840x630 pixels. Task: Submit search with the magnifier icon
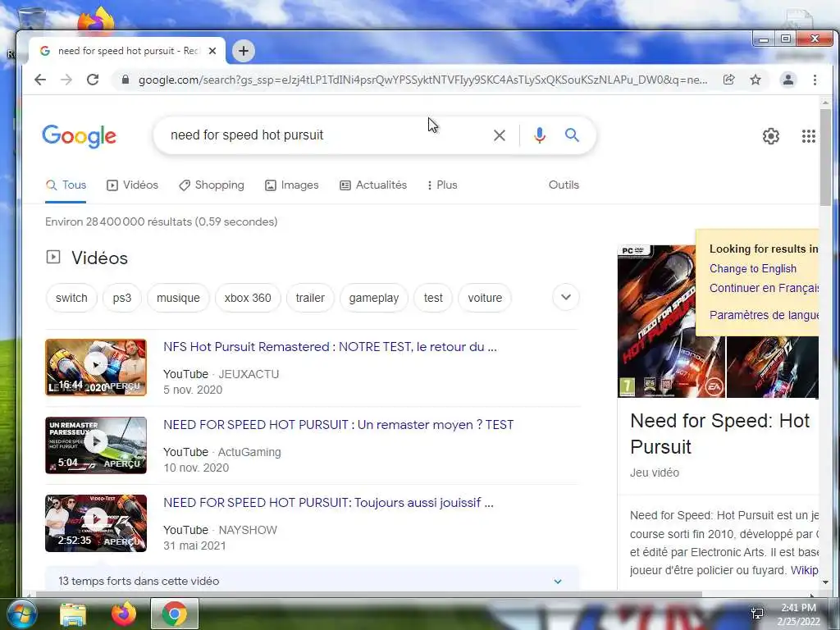click(x=572, y=135)
